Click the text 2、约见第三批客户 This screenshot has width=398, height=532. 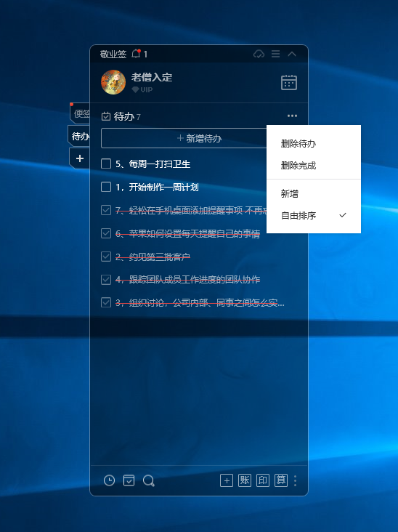tap(153, 257)
